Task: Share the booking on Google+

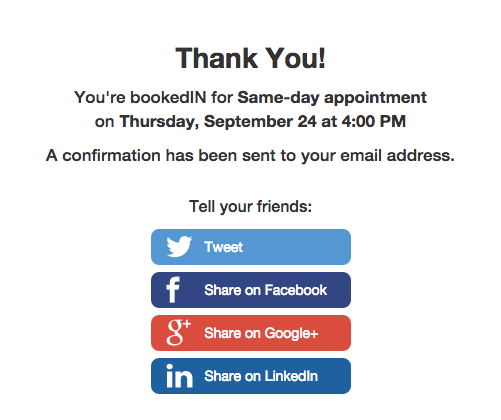Action: point(251,333)
